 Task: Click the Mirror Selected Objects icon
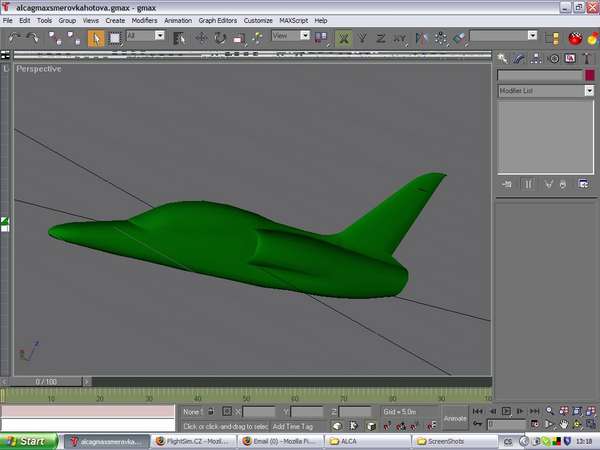(x=422, y=38)
